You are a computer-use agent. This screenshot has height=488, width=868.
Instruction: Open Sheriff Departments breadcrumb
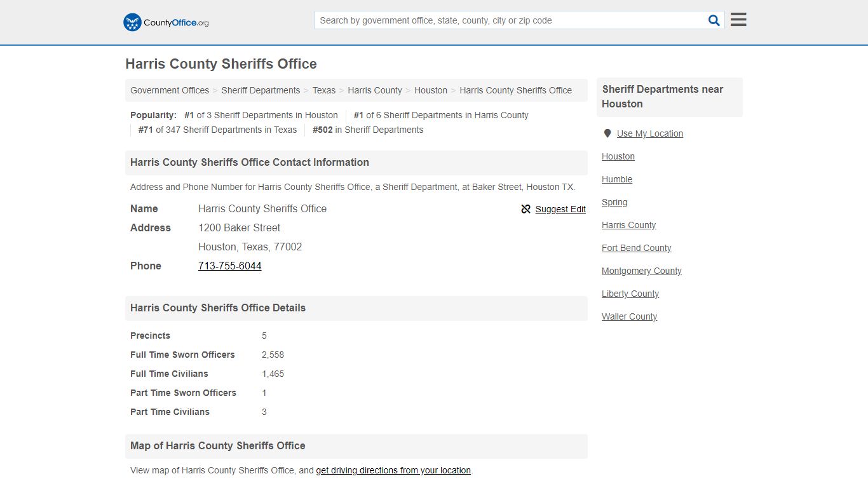coord(261,90)
